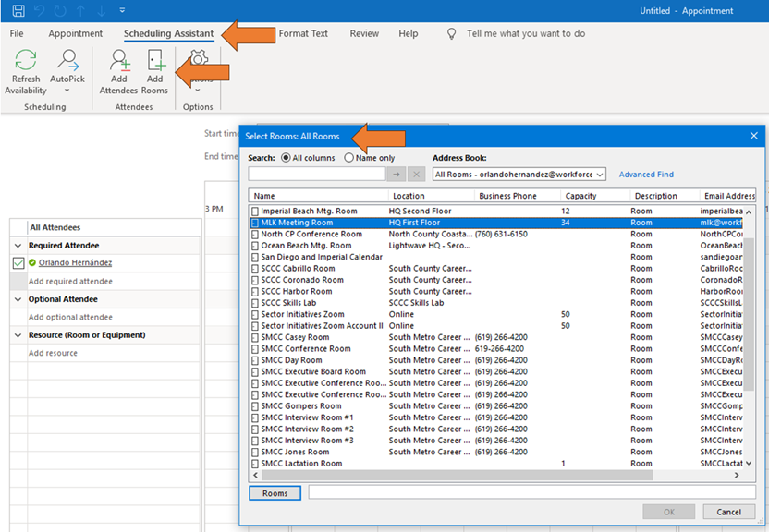The image size is (769, 532).
Task: Click the Advanced Find link
Action: 646,175
